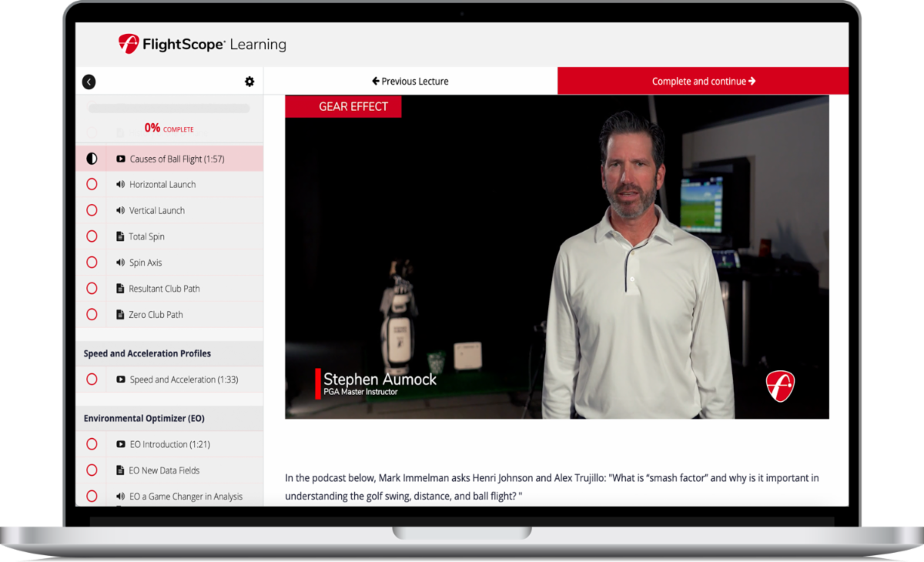Click document icon beside Total Spin
924x562 pixels.
pos(120,237)
